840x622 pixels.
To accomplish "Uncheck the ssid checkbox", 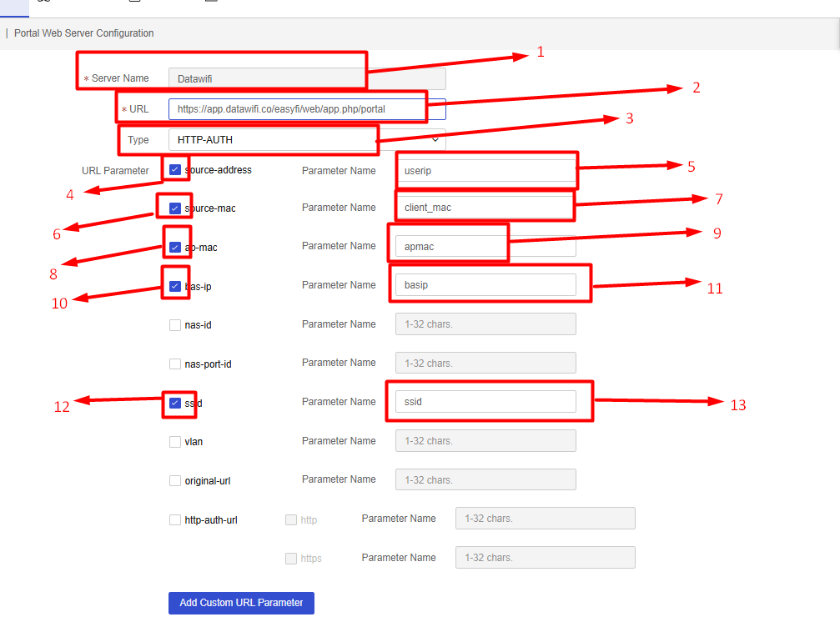I will pos(174,403).
